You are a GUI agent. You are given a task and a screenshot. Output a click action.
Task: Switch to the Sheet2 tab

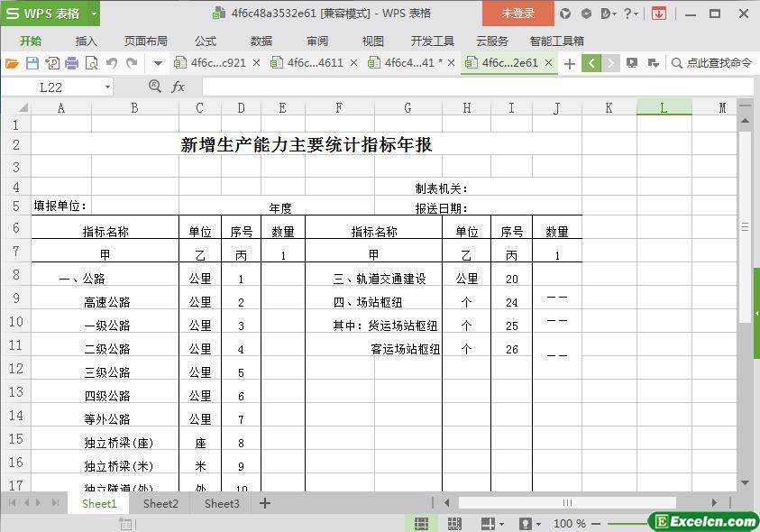[x=160, y=503]
